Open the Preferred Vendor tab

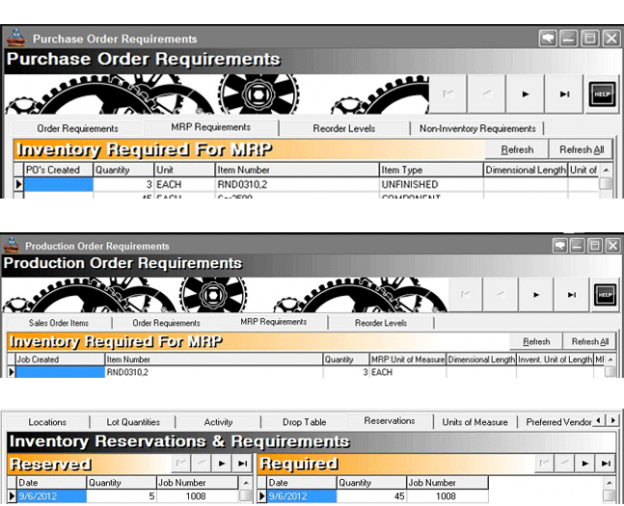[x=558, y=422]
